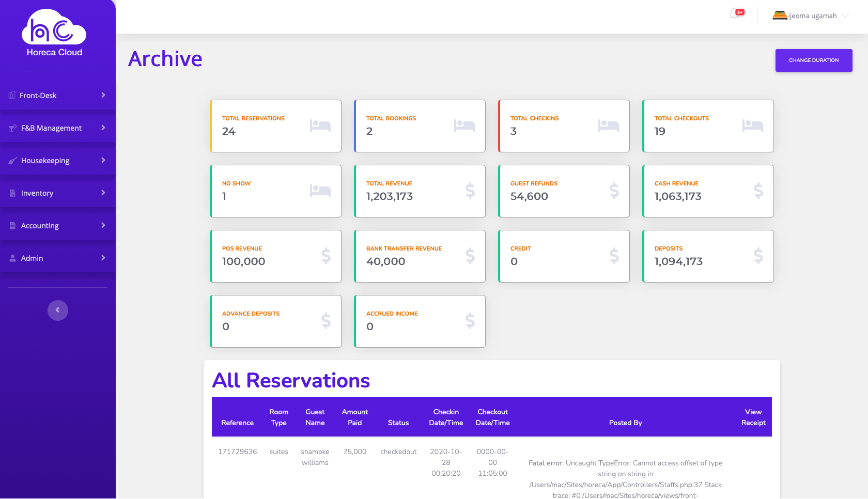868x499 pixels.
Task: Click the Amount Paid column header
Action: (x=355, y=417)
